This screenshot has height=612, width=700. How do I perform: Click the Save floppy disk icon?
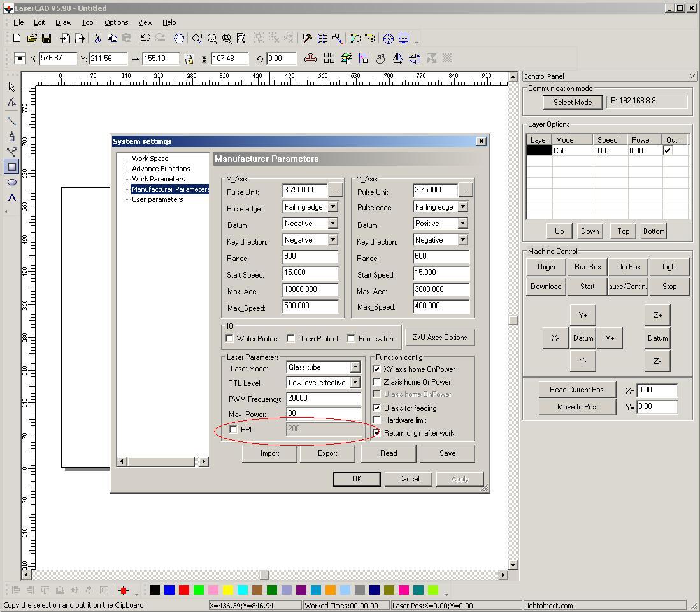pyautogui.click(x=46, y=38)
